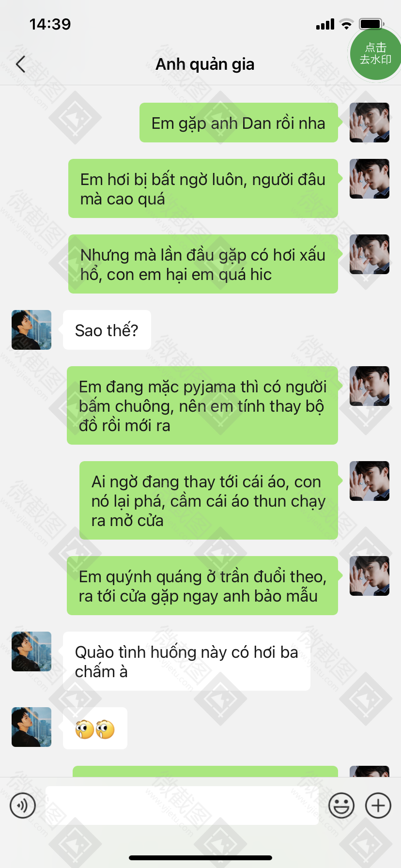Tap message about 'người đâu mà cao quá'
This screenshot has height=868, width=401.
point(203,188)
